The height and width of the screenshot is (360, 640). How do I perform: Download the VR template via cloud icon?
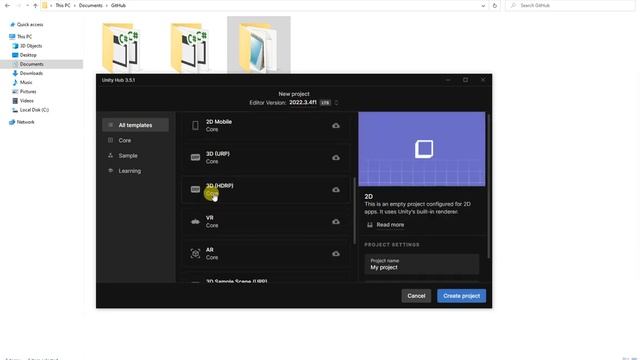(336, 222)
